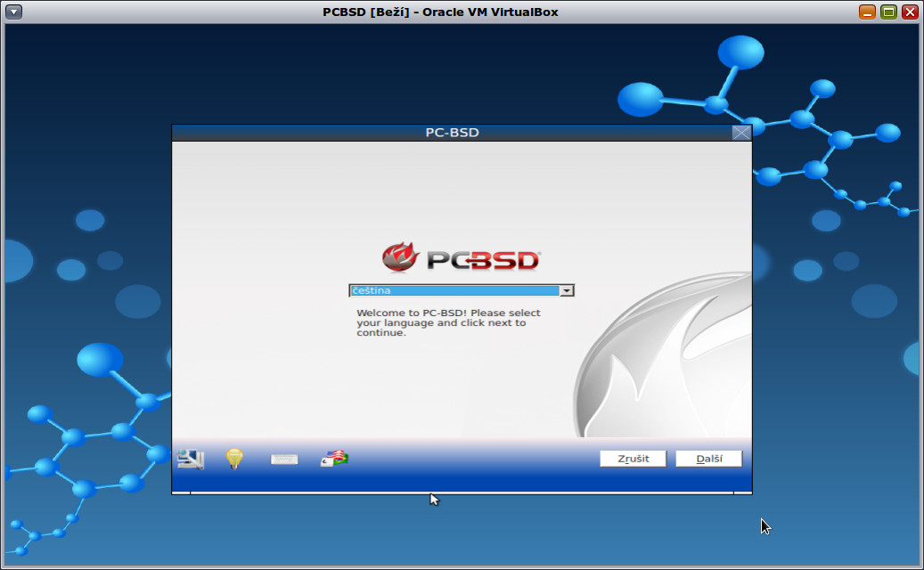Viewport: 924px width, 570px height.
Task: Cancel the installer via Zrušit
Action: coord(633,458)
